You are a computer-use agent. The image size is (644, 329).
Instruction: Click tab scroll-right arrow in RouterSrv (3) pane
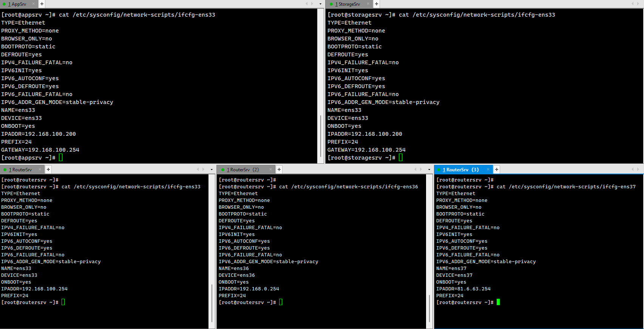coord(638,169)
